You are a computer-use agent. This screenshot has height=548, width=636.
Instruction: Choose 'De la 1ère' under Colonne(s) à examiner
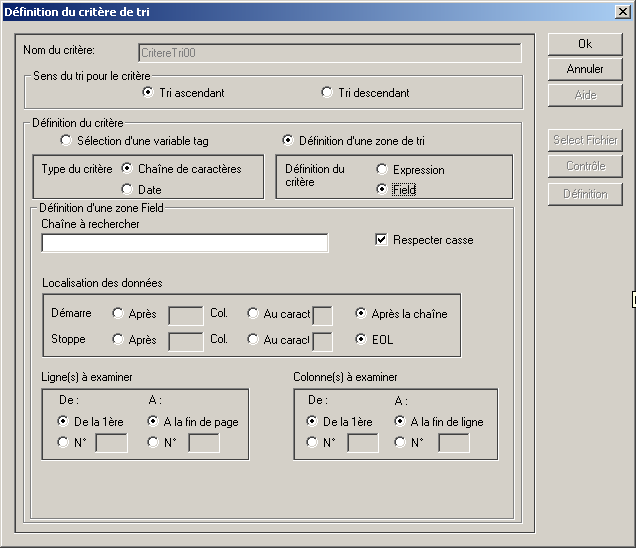(312, 422)
